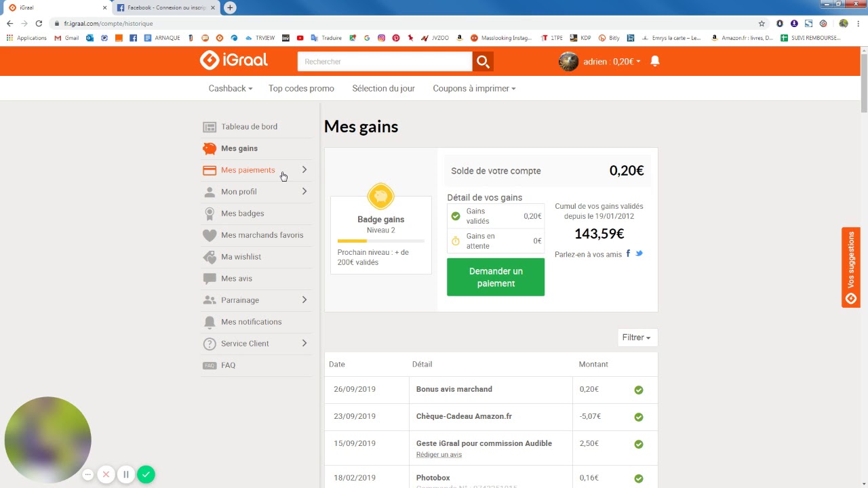This screenshot has width=868, height=488.
Task: Click the green check recording button
Action: point(146,474)
